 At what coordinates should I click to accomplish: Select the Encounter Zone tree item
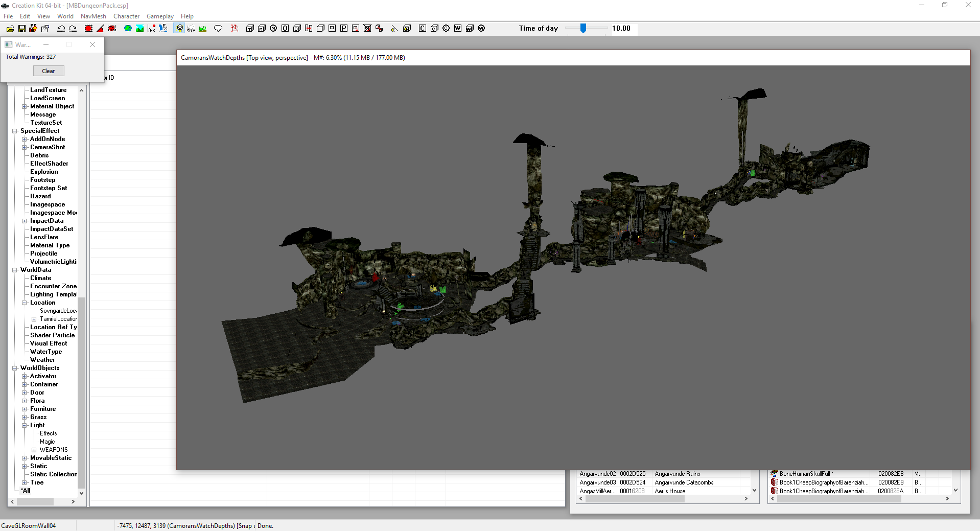coord(53,286)
